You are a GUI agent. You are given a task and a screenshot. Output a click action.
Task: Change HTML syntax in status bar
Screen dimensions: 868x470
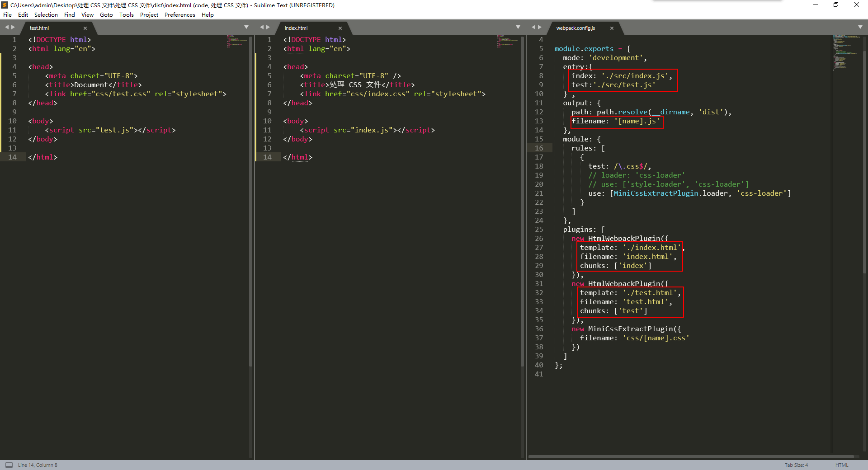point(842,465)
